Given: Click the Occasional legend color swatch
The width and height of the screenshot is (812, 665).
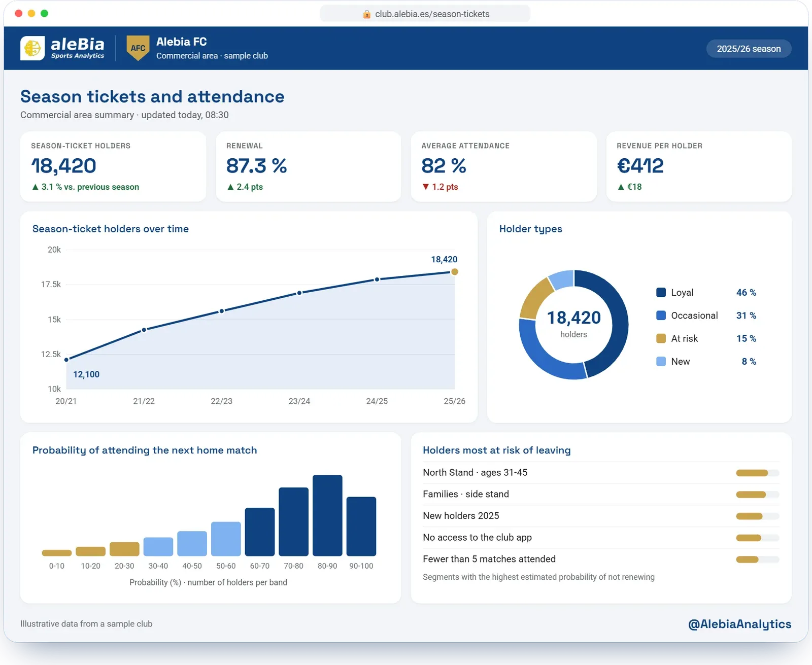Looking at the screenshot, I should [661, 316].
